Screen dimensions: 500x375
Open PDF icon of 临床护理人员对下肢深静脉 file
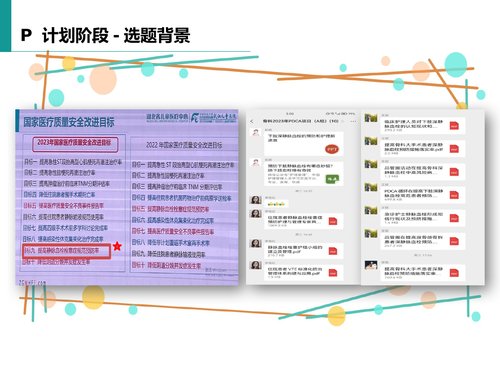[454, 125]
